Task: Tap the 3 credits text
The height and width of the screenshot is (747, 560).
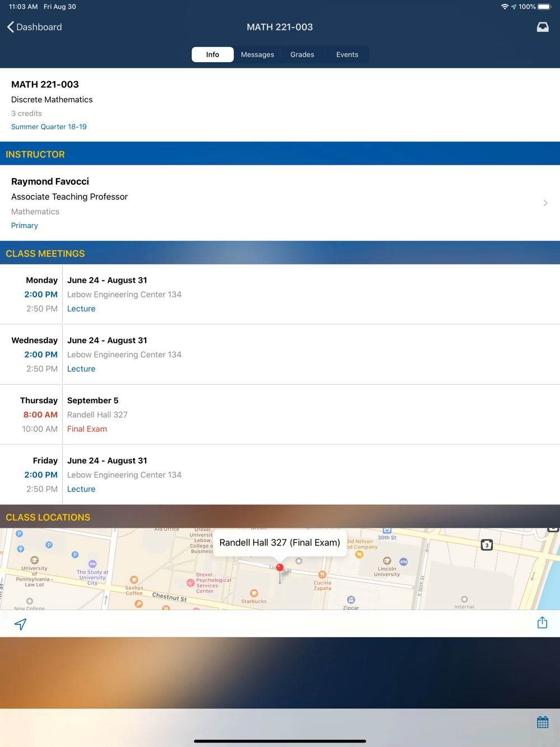Action: (x=26, y=113)
